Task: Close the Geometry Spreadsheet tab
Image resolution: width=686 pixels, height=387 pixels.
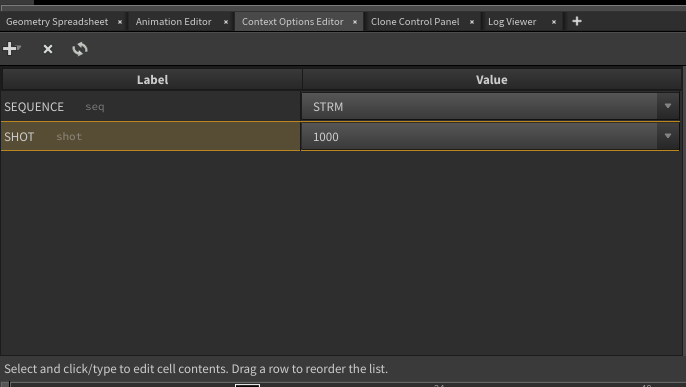Action: click(x=120, y=22)
